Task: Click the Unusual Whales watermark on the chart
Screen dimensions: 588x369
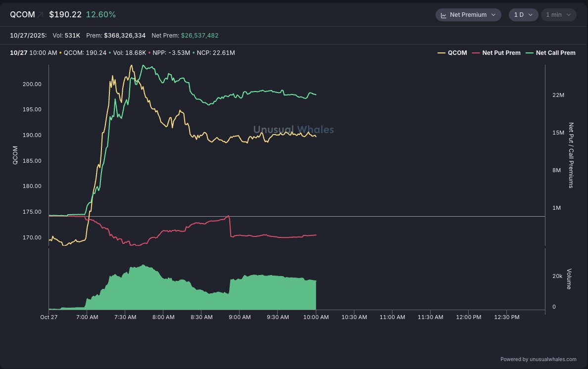Action: pos(294,130)
